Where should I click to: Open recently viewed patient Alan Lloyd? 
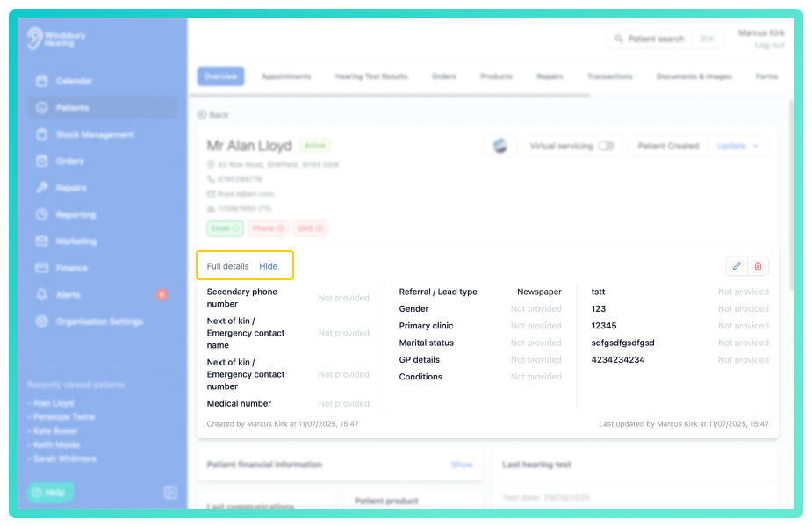(x=54, y=402)
